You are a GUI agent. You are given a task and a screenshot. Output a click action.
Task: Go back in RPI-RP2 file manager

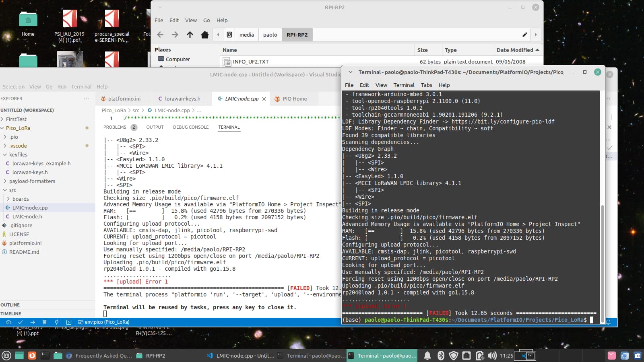click(160, 35)
